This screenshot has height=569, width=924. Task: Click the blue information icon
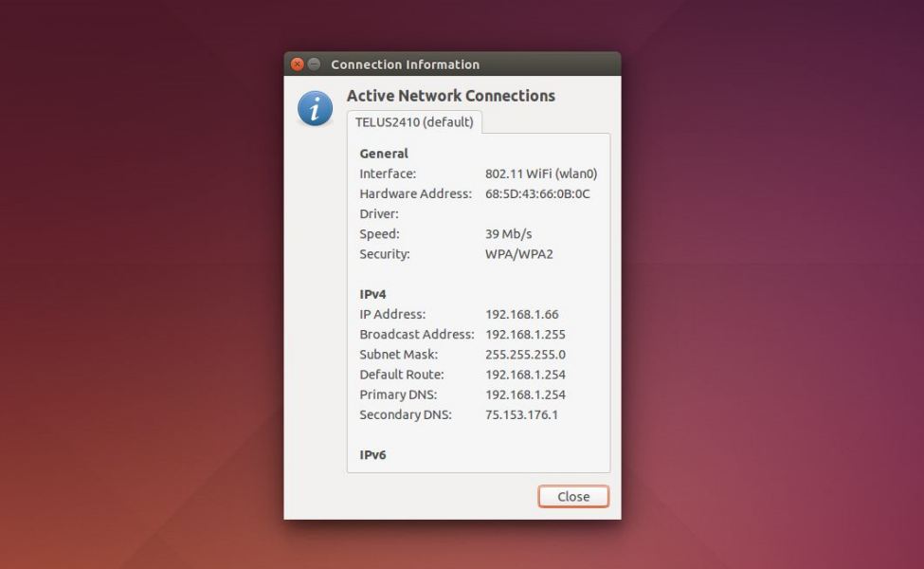point(315,108)
